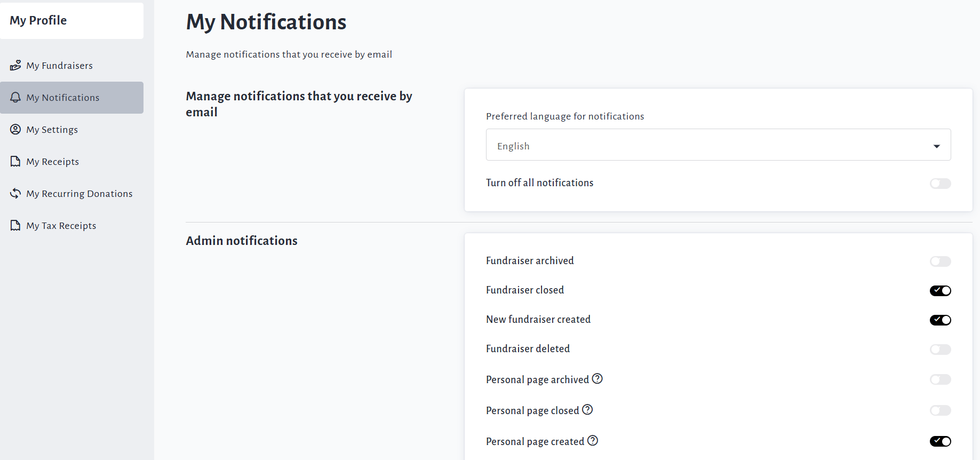Click help icon next to Personal page closed
Screen dimensions: 980x460
[587, 410]
